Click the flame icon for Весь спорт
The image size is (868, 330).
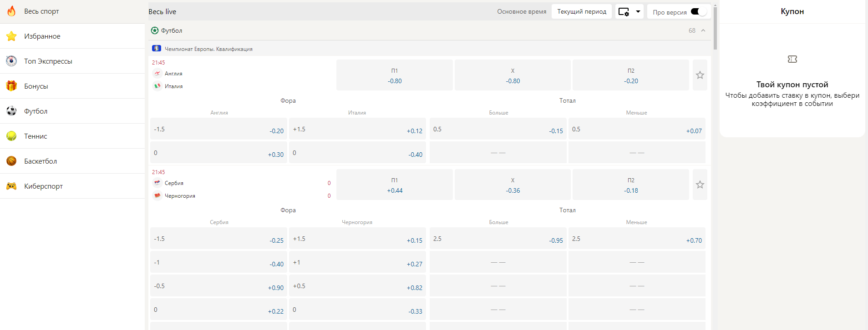[x=11, y=11]
